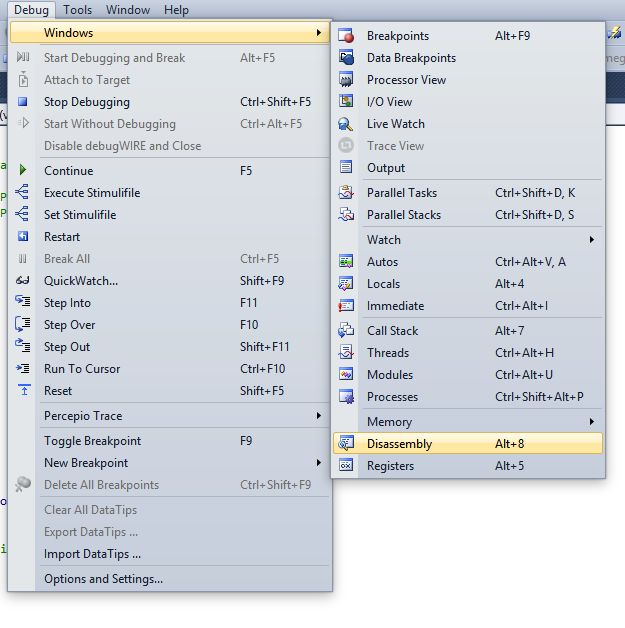Expand the Watch submenu arrow

tap(592, 240)
